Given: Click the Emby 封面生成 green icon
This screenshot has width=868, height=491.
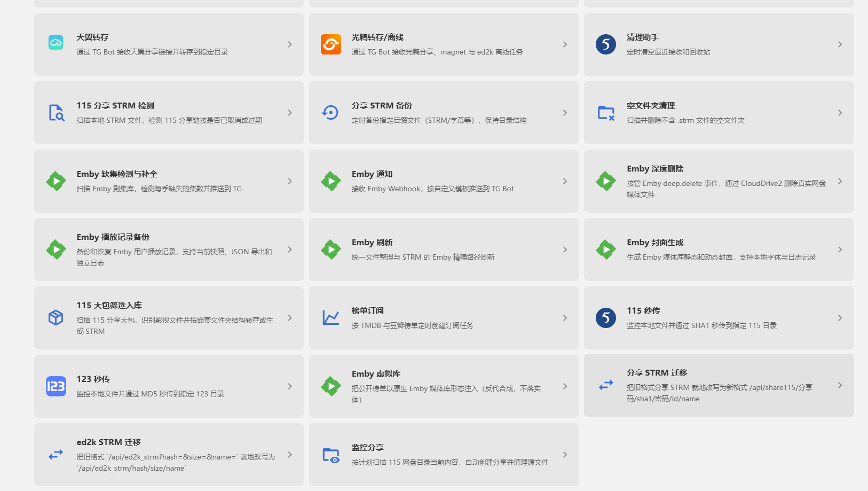Looking at the screenshot, I should click(x=606, y=250).
